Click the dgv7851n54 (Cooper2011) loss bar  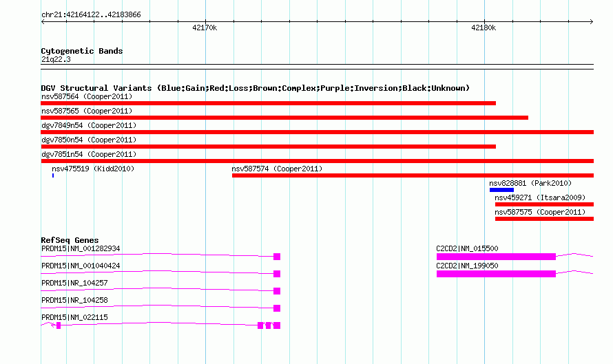tap(317, 161)
